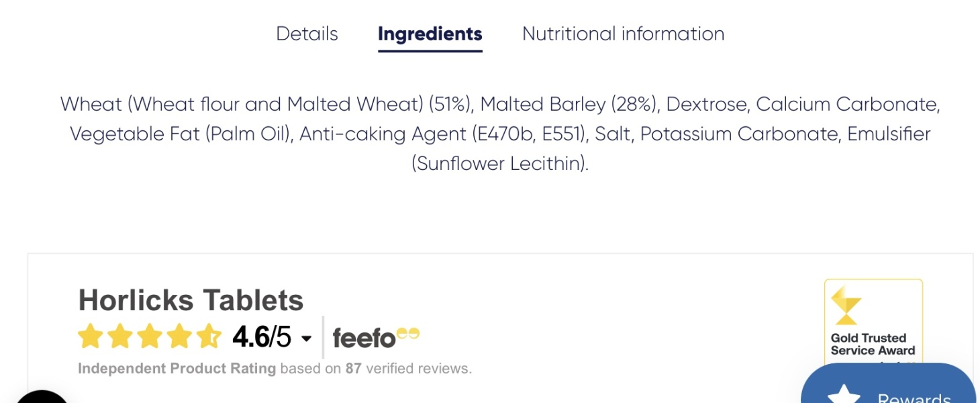Select the Ingredients tab
Screen dimensions: 980x403
coord(430,34)
